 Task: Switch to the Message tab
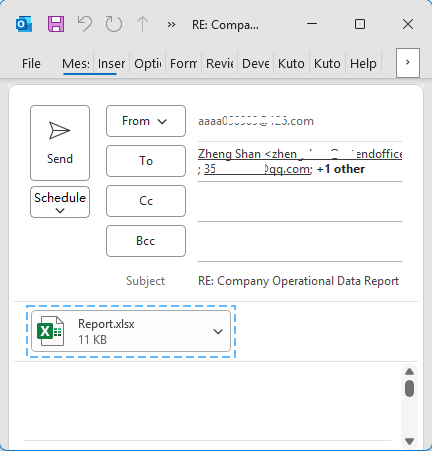[76, 63]
